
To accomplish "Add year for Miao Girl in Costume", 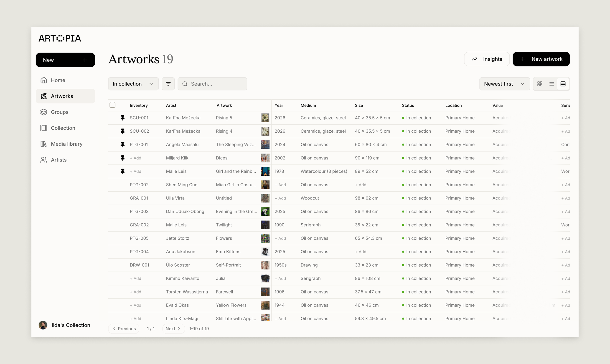I will [x=280, y=185].
